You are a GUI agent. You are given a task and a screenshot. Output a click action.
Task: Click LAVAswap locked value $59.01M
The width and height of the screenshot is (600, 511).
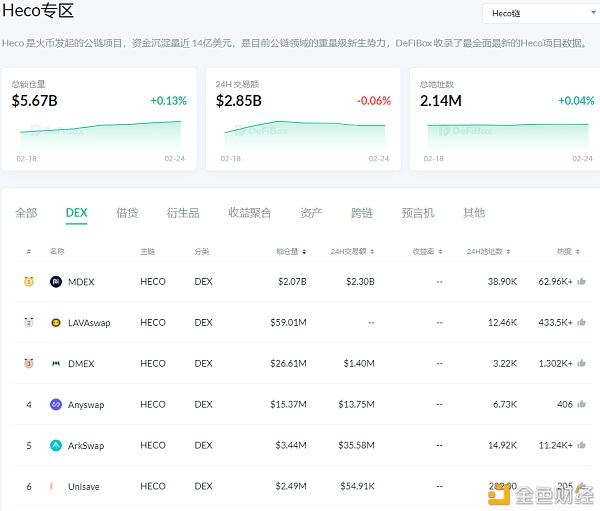point(289,323)
